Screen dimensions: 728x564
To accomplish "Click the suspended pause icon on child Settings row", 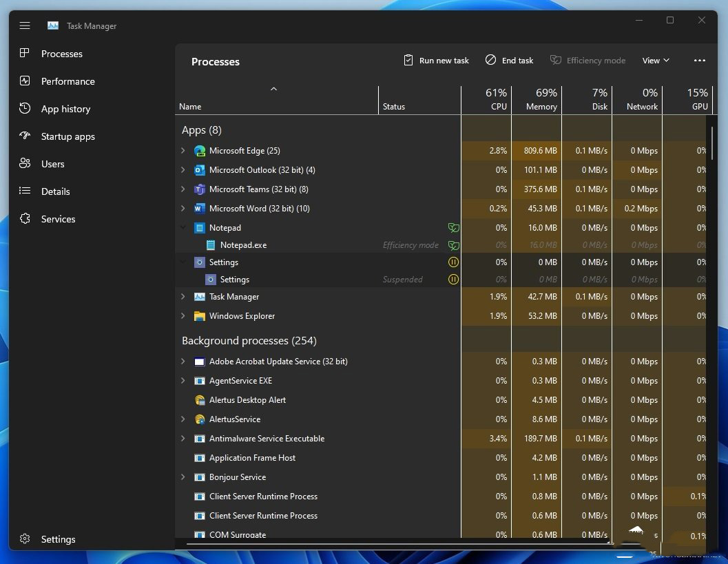I will coord(454,280).
